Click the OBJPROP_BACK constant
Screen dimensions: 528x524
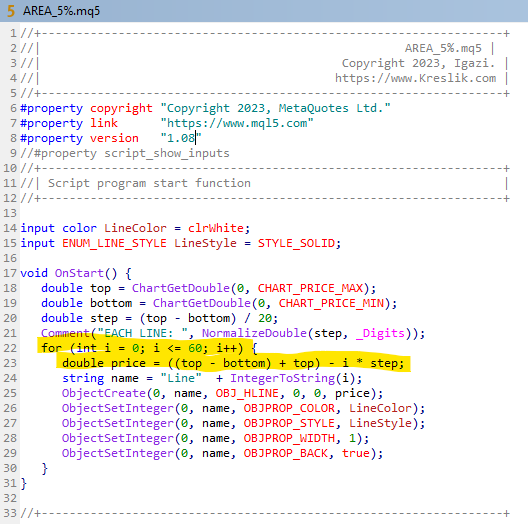[x=286, y=453]
